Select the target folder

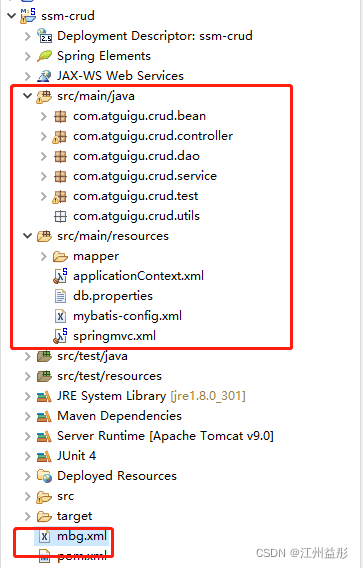[75, 516]
